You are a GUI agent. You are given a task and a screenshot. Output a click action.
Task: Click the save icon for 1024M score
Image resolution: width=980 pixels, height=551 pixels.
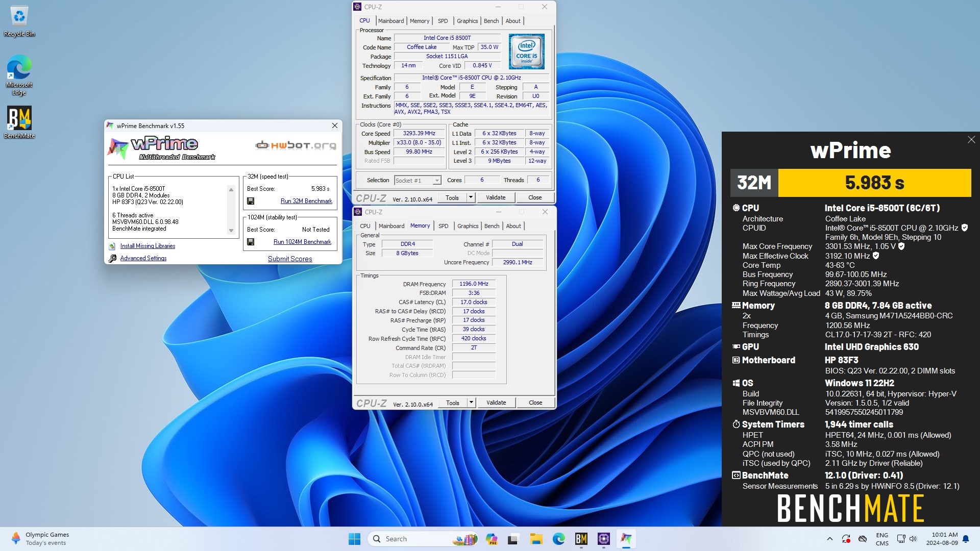[x=251, y=242]
